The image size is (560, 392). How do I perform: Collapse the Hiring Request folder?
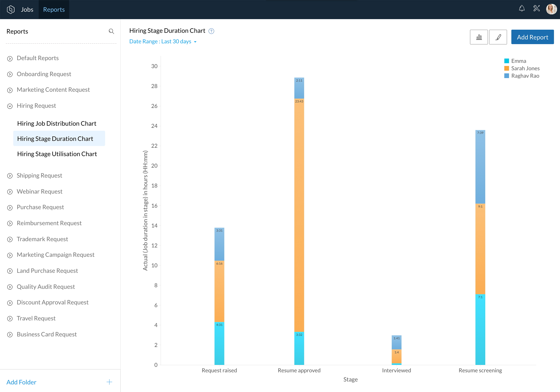[x=10, y=106]
